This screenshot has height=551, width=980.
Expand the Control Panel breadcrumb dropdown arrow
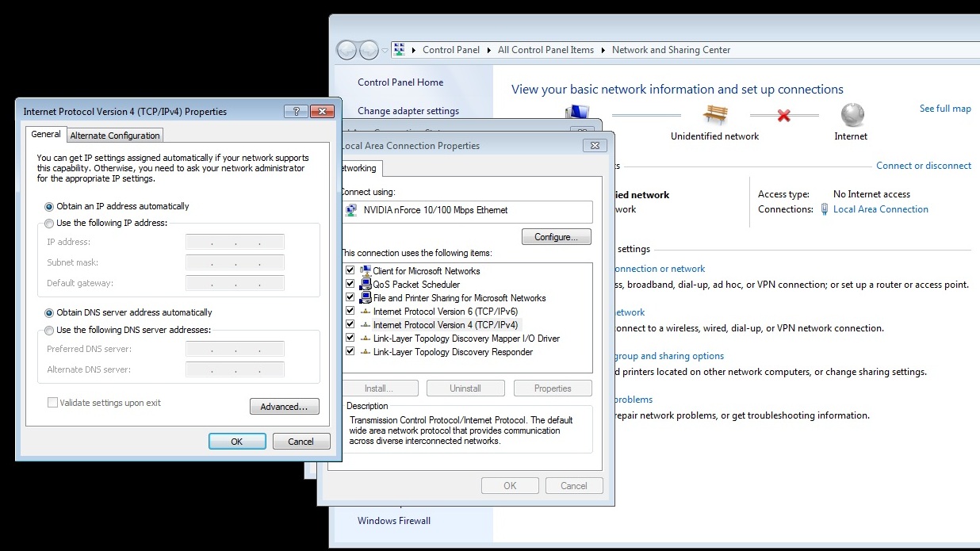tap(489, 50)
